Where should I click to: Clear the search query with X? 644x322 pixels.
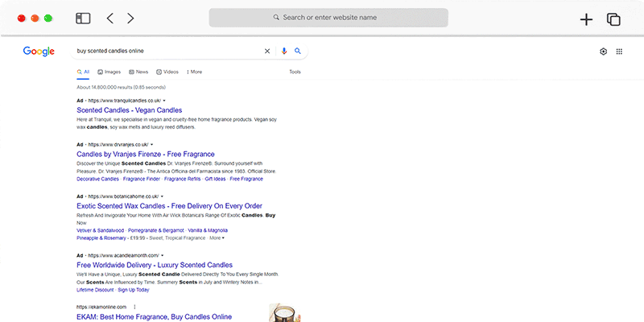[x=267, y=52]
